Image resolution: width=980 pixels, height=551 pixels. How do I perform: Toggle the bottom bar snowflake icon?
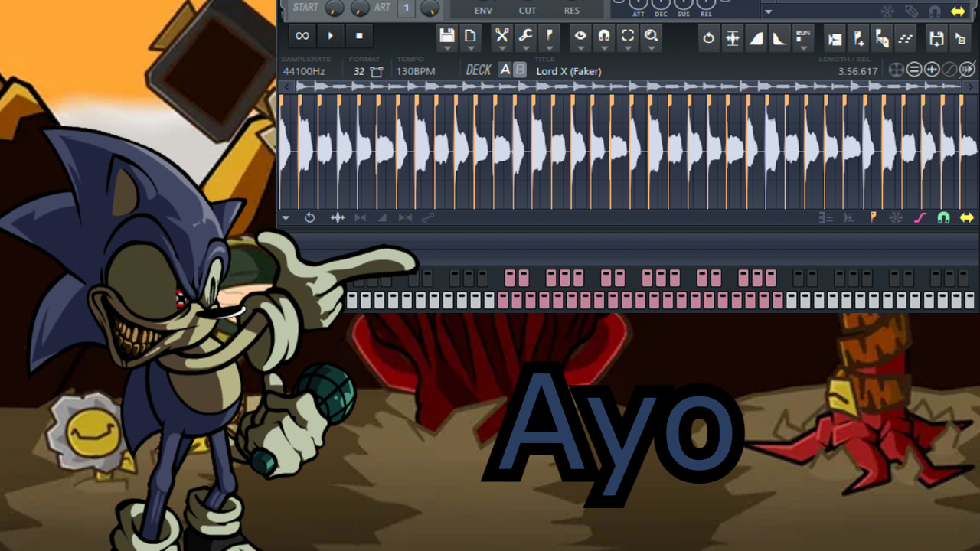tap(896, 218)
